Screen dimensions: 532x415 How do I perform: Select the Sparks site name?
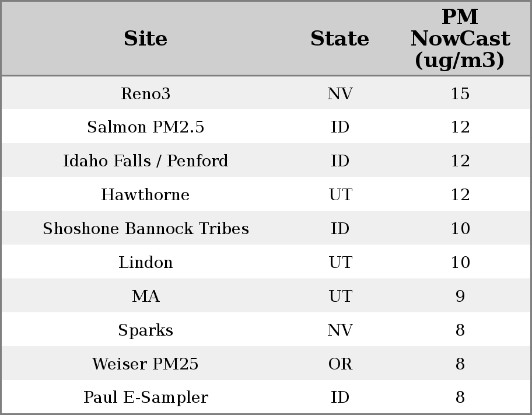tap(146, 330)
